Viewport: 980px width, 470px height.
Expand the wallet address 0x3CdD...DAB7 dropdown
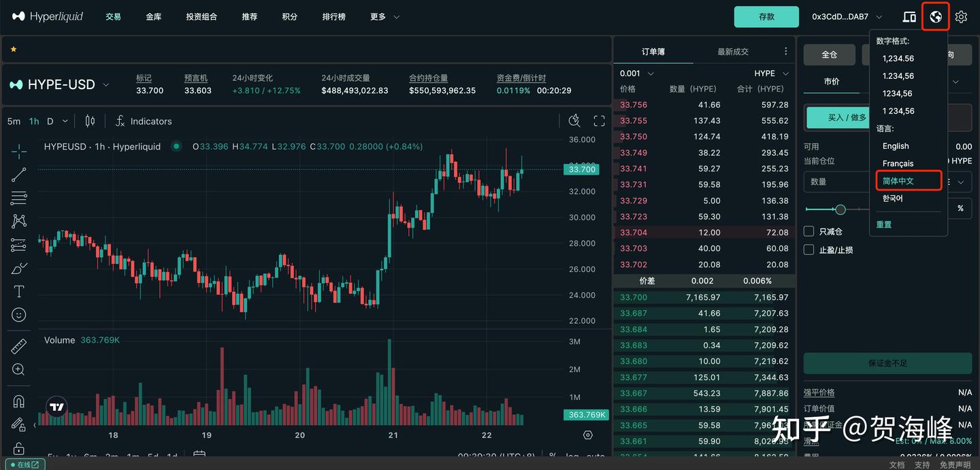(847, 16)
